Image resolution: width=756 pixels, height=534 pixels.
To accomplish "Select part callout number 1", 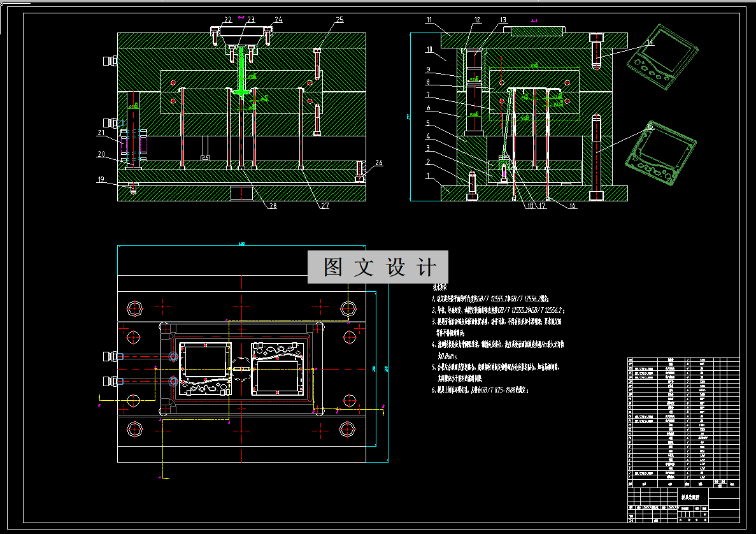I will [427, 176].
